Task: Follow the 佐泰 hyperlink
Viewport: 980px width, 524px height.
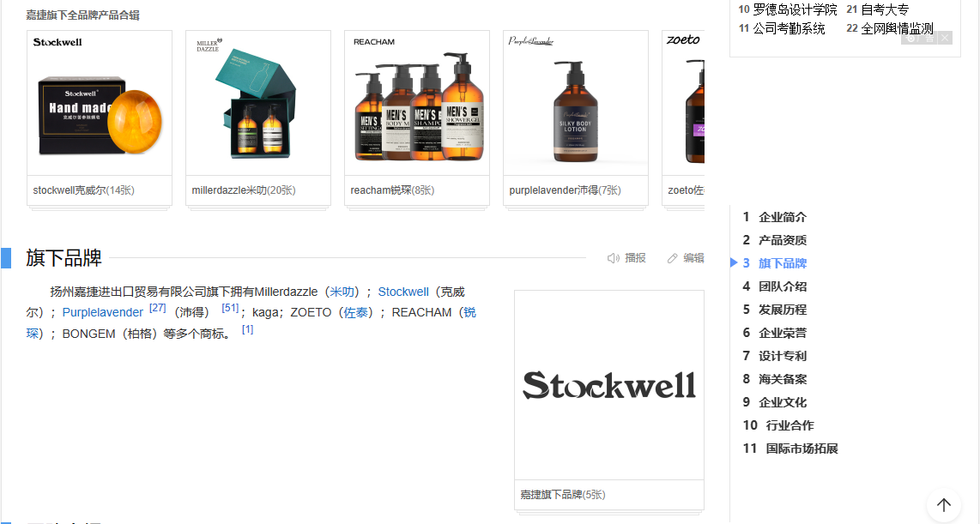Action: click(x=355, y=312)
